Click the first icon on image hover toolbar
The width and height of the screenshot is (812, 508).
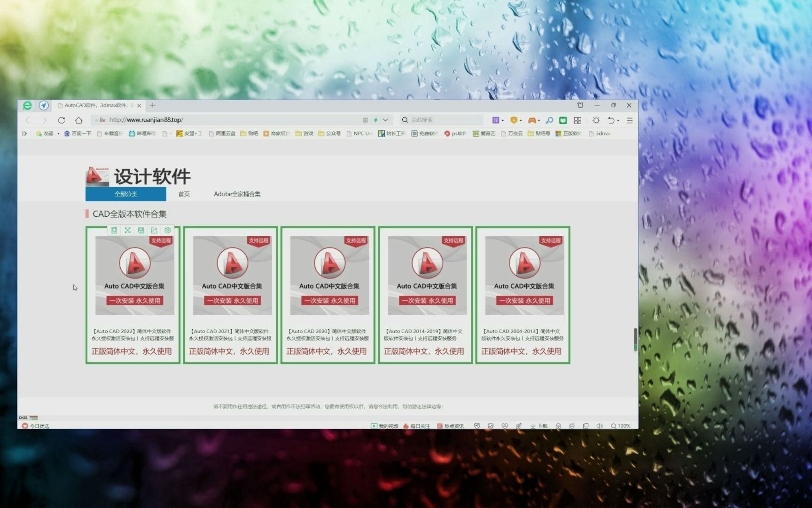114,230
